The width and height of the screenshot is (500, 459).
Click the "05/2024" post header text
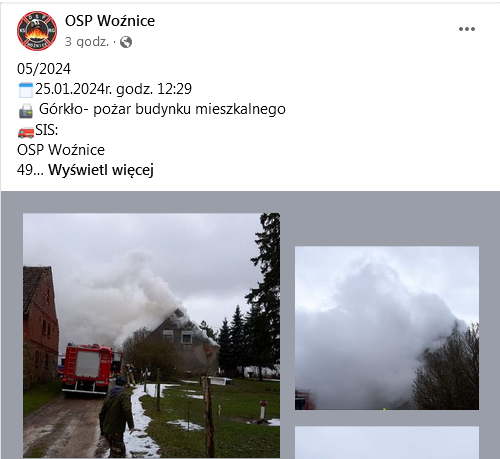point(44,69)
